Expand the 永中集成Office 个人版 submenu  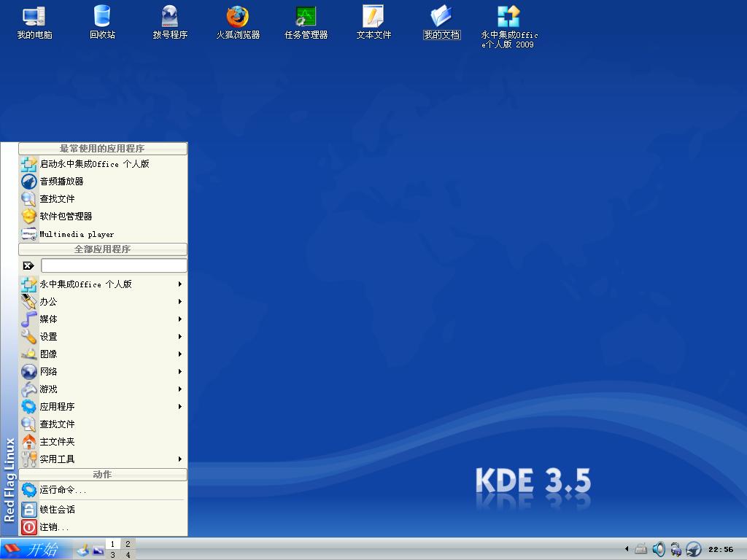[103, 284]
